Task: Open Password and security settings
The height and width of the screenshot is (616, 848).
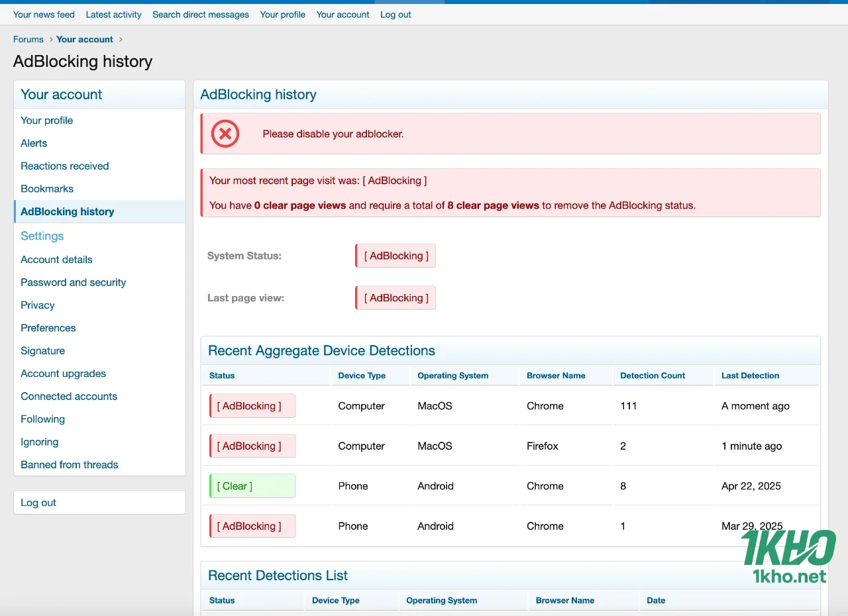Action: [73, 282]
